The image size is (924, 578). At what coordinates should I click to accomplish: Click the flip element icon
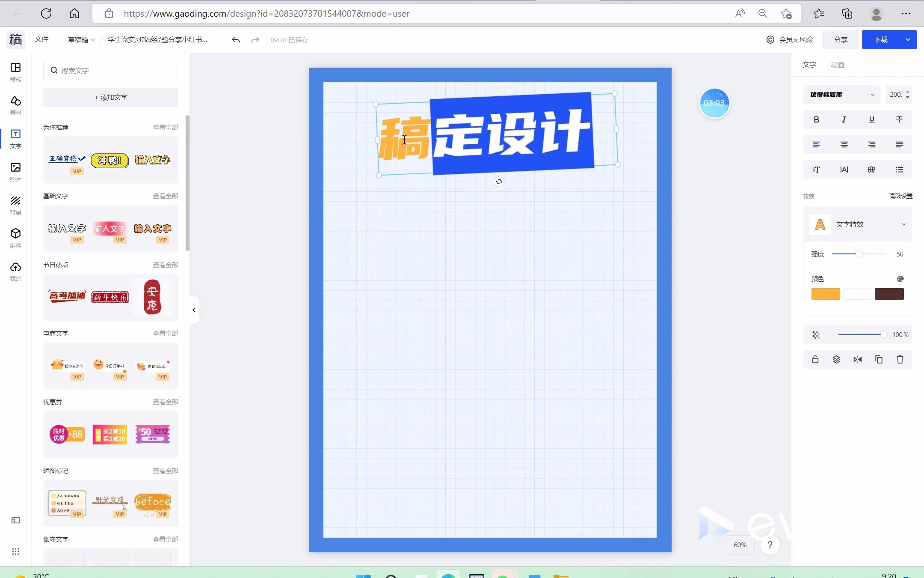pyautogui.click(x=858, y=360)
